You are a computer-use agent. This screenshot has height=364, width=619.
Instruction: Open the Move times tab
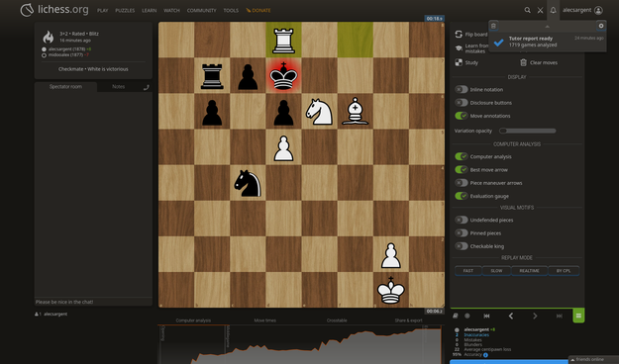264,320
